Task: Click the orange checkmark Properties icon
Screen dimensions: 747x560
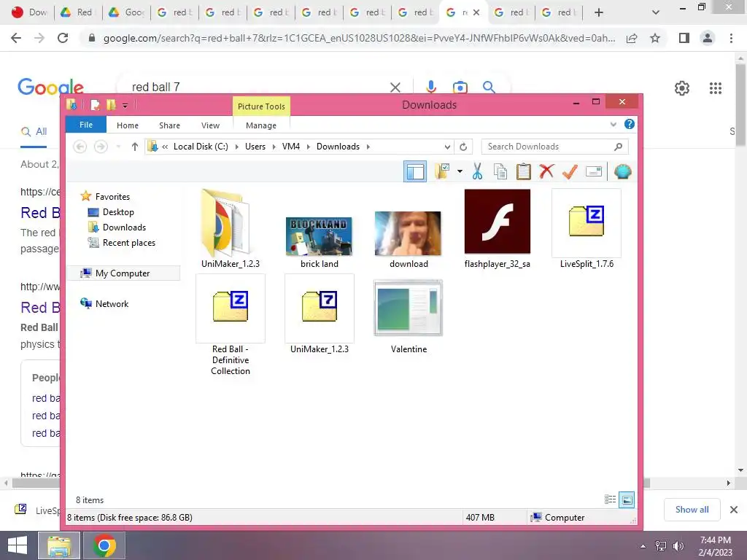Action: tap(570, 171)
